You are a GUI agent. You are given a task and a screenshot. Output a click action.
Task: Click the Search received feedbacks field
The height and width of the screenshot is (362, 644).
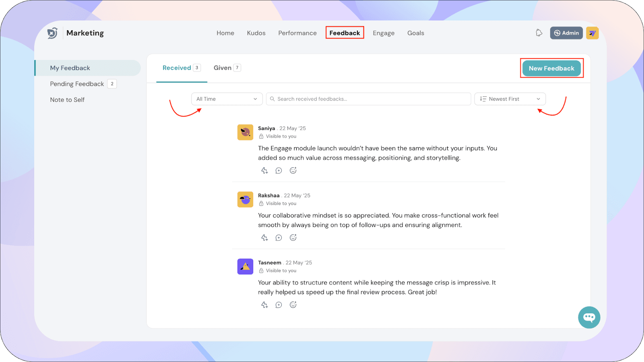point(368,99)
